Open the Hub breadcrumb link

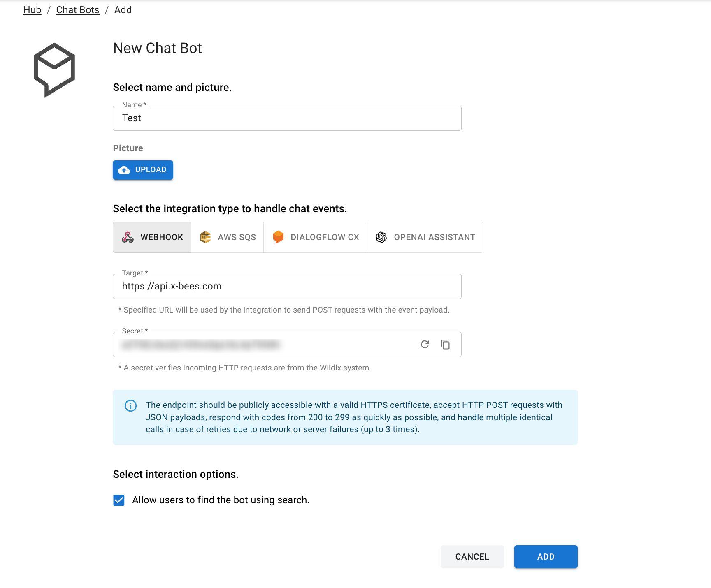tap(32, 9)
